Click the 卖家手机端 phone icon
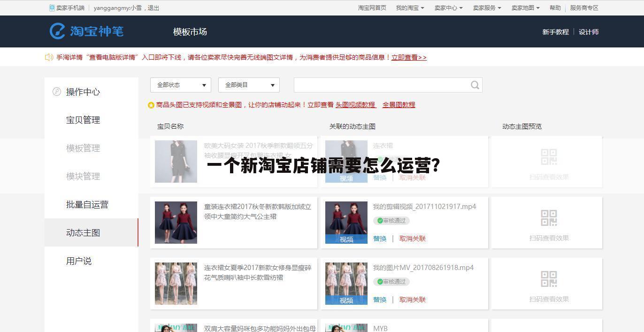This screenshot has height=332, width=644. click(x=52, y=8)
